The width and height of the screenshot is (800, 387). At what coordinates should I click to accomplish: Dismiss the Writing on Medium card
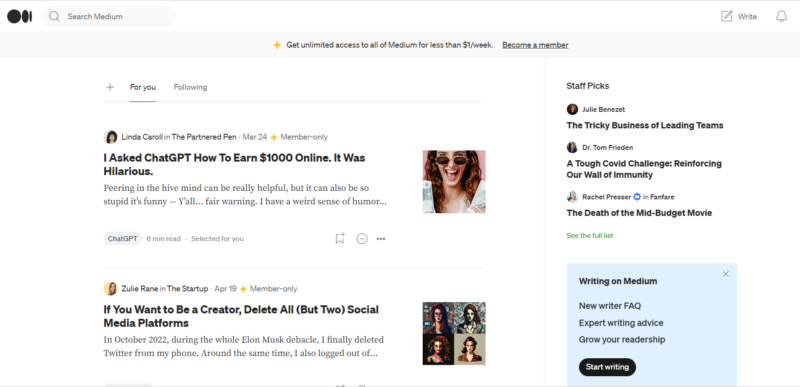tap(726, 274)
